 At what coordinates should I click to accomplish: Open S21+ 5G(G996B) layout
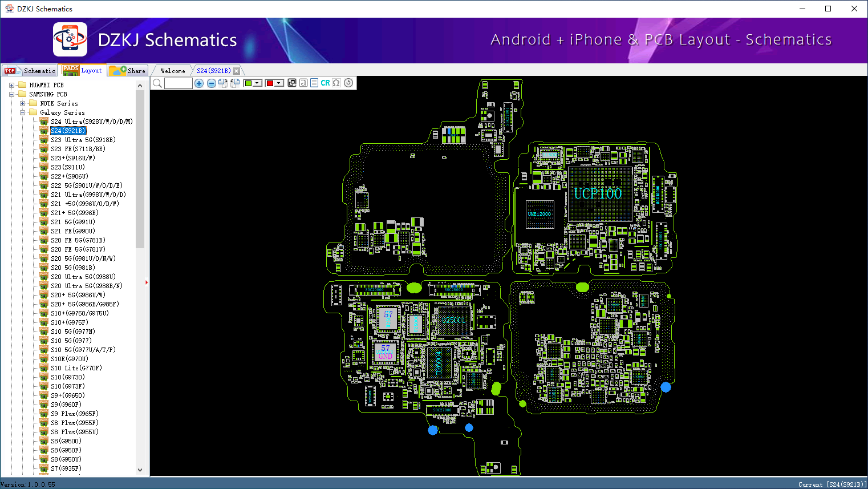(75, 213)
